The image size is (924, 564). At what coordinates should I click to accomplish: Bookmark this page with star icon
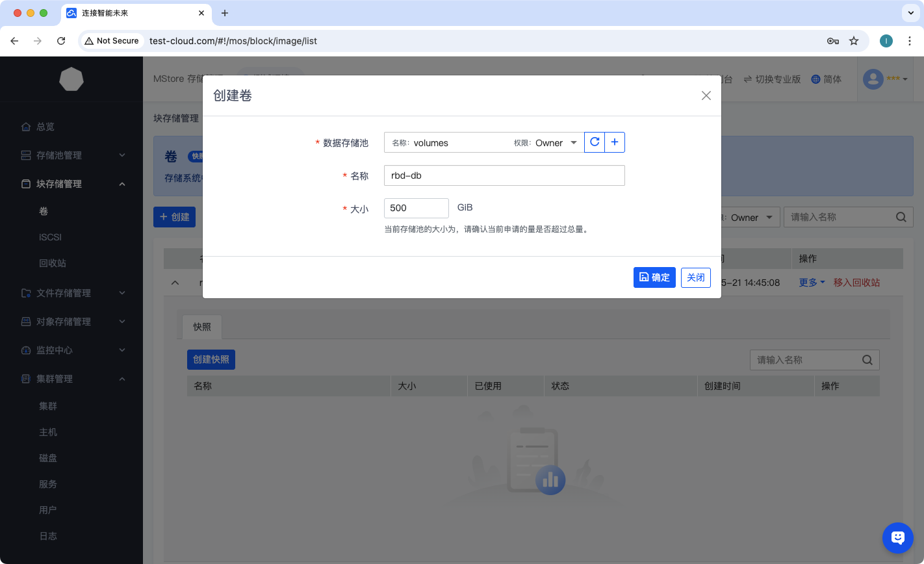coord(854,41)
